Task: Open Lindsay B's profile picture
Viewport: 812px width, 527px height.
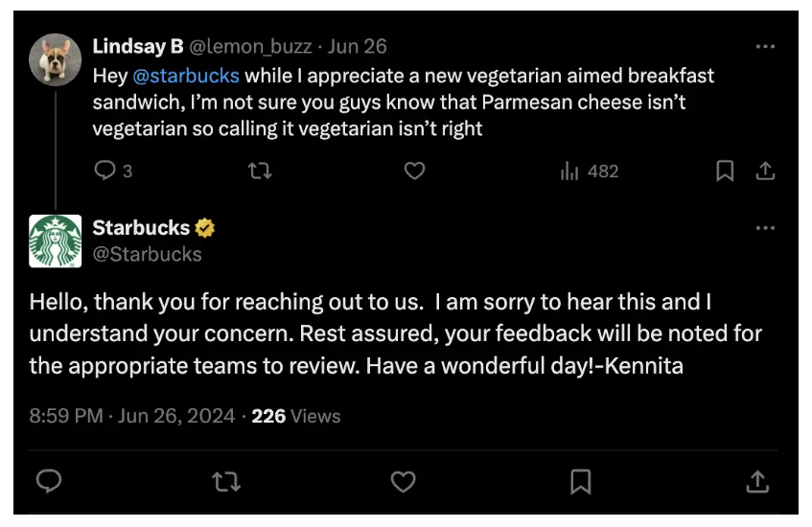Action: [x=55, y=59]
